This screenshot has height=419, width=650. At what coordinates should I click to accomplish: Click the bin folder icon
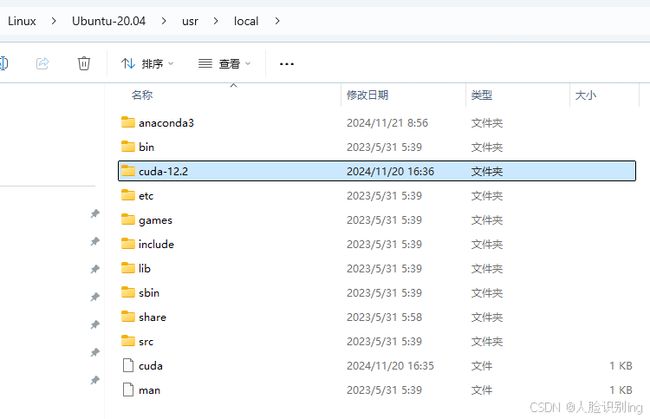click(x=128, y=146)
